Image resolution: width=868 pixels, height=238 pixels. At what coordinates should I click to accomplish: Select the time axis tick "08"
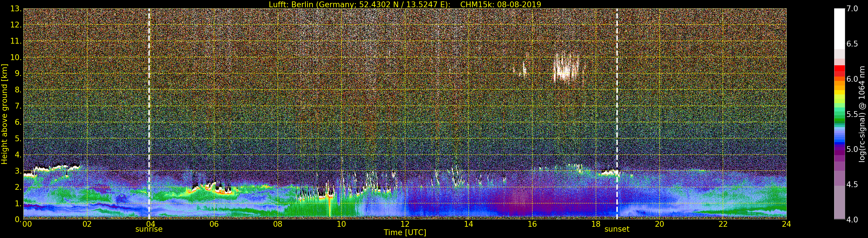278,224
